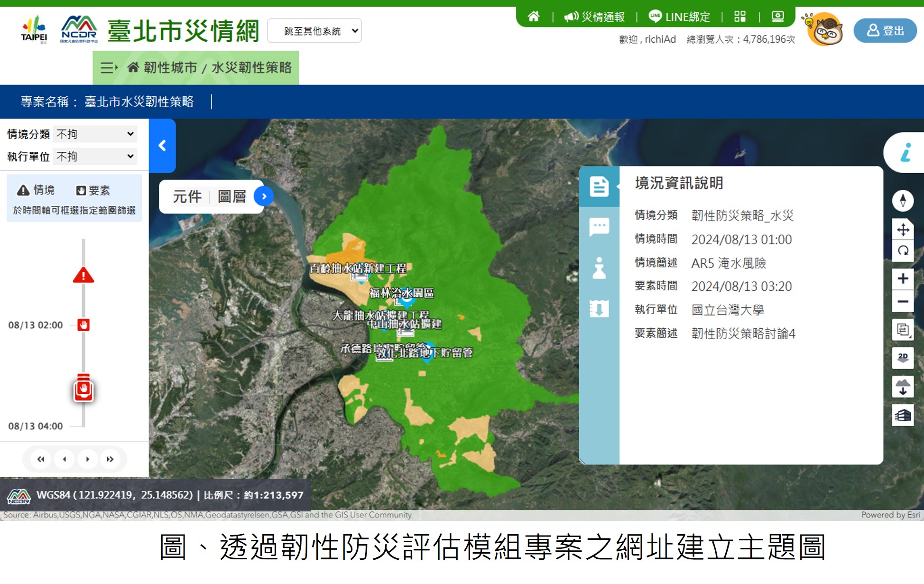Open the legend list icon on map toolbar
Screen dimensions: 924x584
point(903,330)
